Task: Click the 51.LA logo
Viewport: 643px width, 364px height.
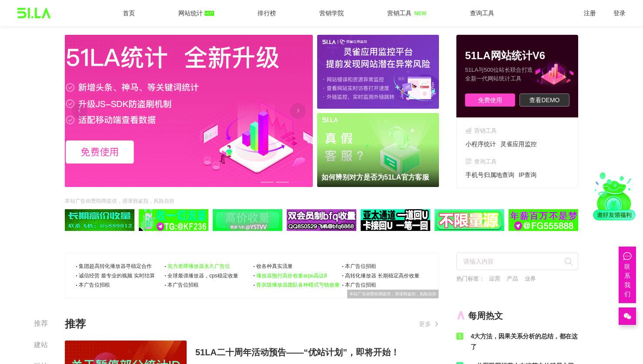Action: (x=34, y=13)
